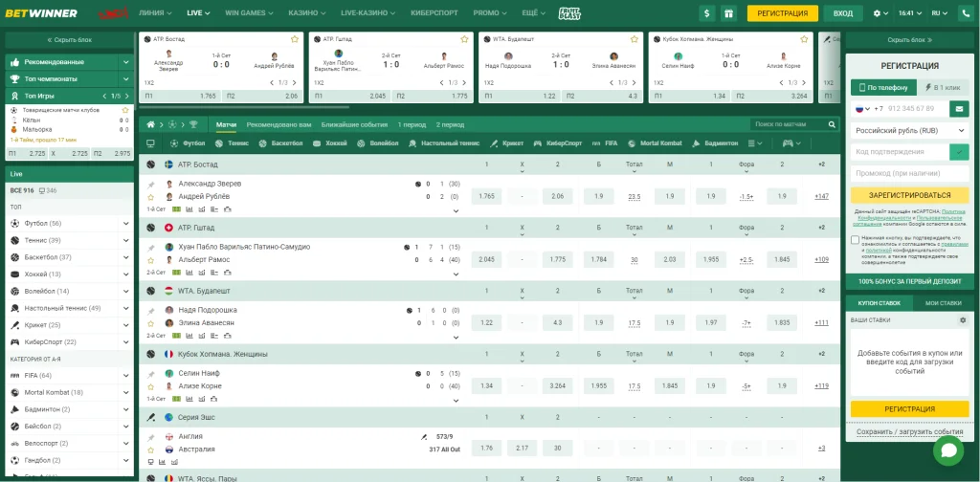The image size is (980, 482).
Task: Click the 4.3 odds for Элина Аванесян
Action: 558,323
